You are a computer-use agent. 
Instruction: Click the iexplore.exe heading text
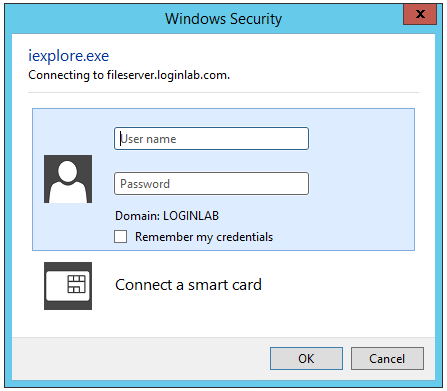click(x=68, y=56)
